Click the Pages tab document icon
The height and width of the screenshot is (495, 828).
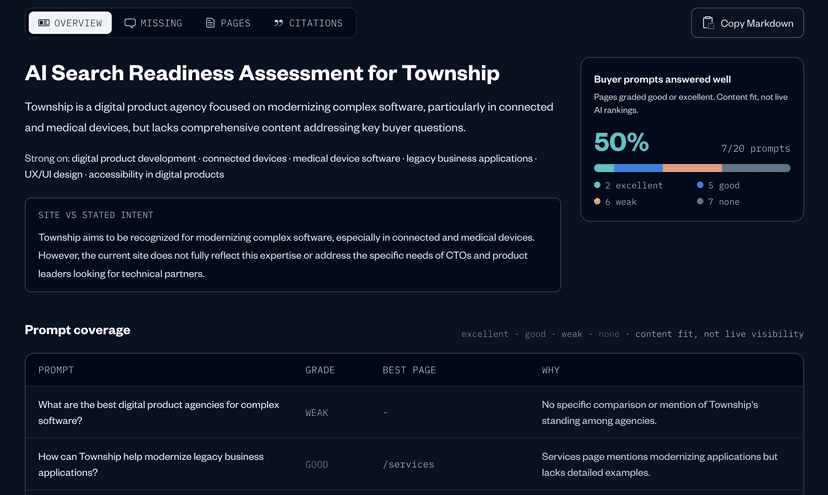pos(210,23)
